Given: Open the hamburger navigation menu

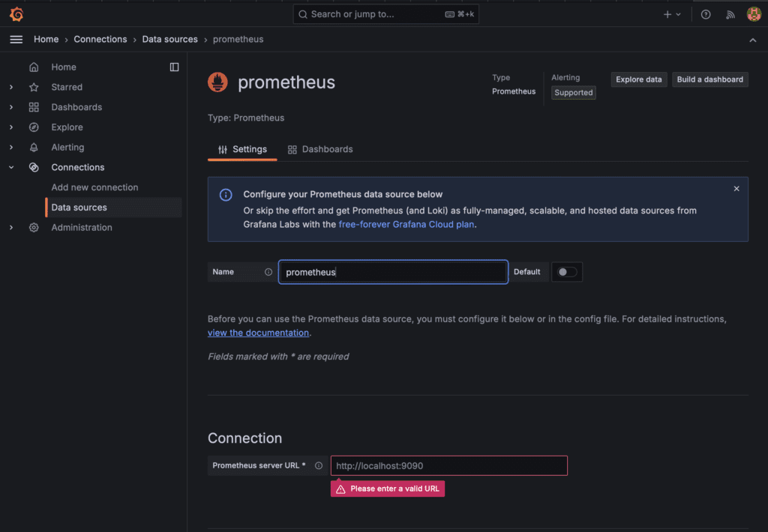Looking at the screenshot, I should click(16, 39).
